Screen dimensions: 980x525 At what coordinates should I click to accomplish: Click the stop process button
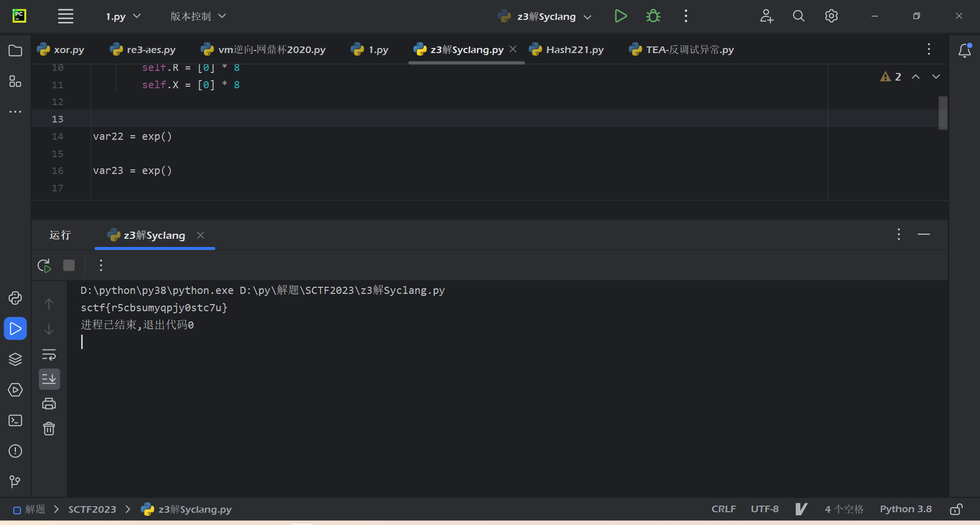[69, 265]
